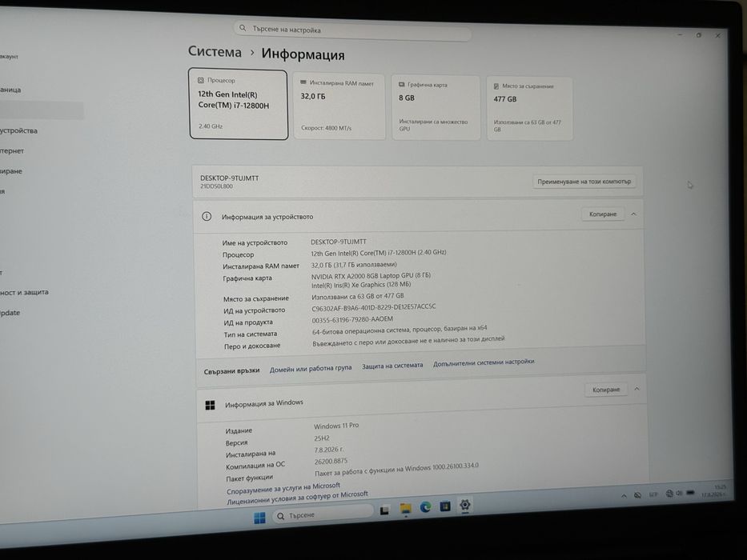The height and width of the screenshot is (560, 747).
Task: Click Intel(R) Iris(R) Xe Graphics text
Action: [360, 285]
